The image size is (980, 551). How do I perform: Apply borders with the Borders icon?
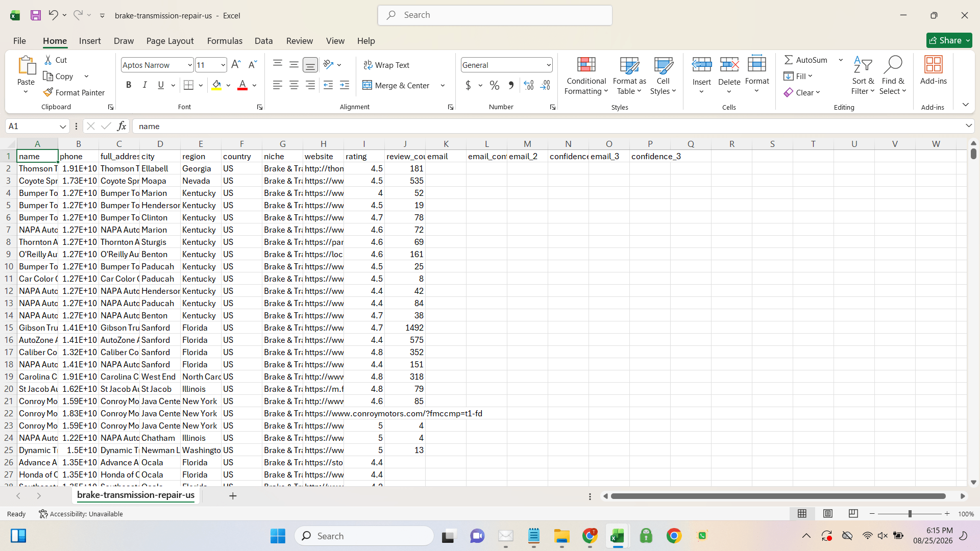[188, 85]
